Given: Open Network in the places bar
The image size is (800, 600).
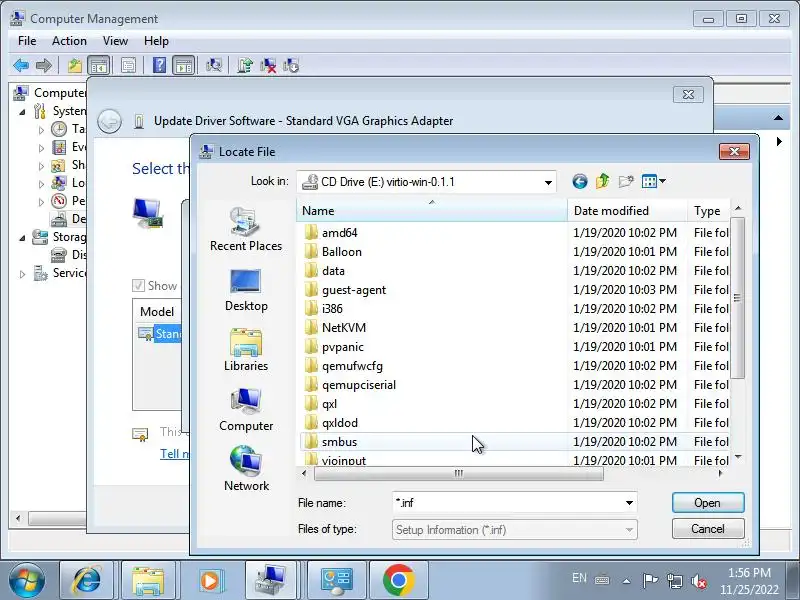Looking at the screenshot, I should coord(246,469).
